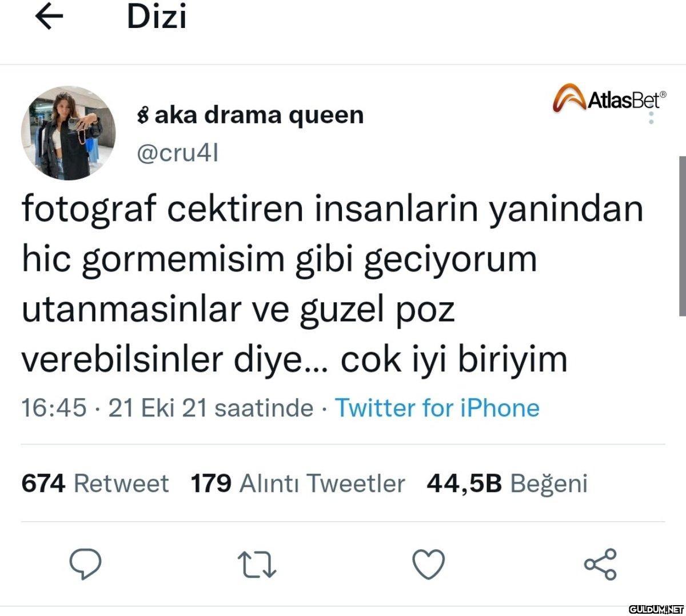Open the reply speech bubble icon

(86, 565)
